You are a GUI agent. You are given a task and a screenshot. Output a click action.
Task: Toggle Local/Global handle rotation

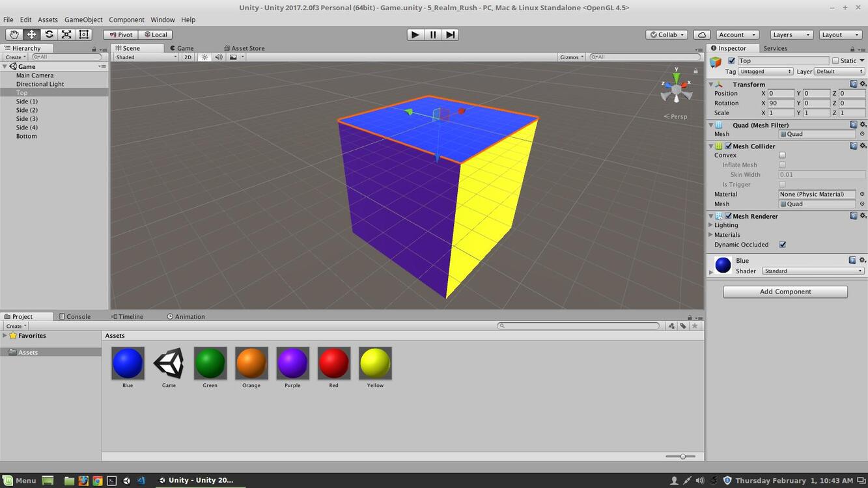[155, 34]
